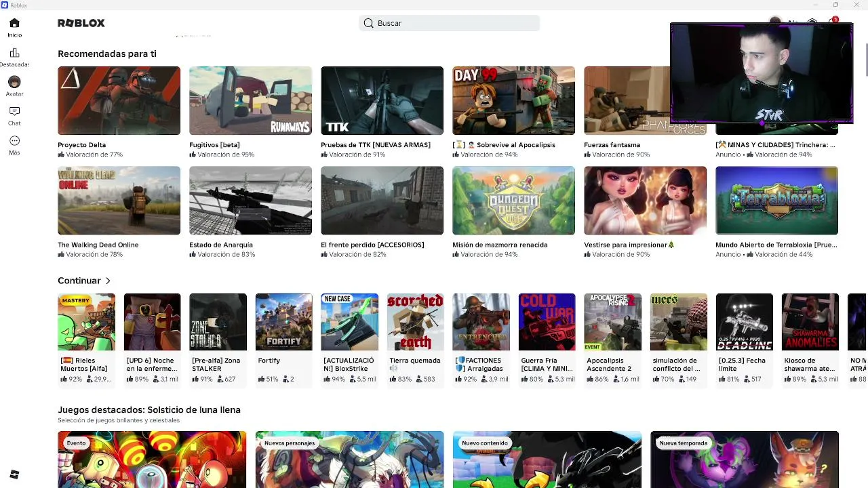Click the Roblox app icon in title bar
868x488 pixels.
coord(5,5)
